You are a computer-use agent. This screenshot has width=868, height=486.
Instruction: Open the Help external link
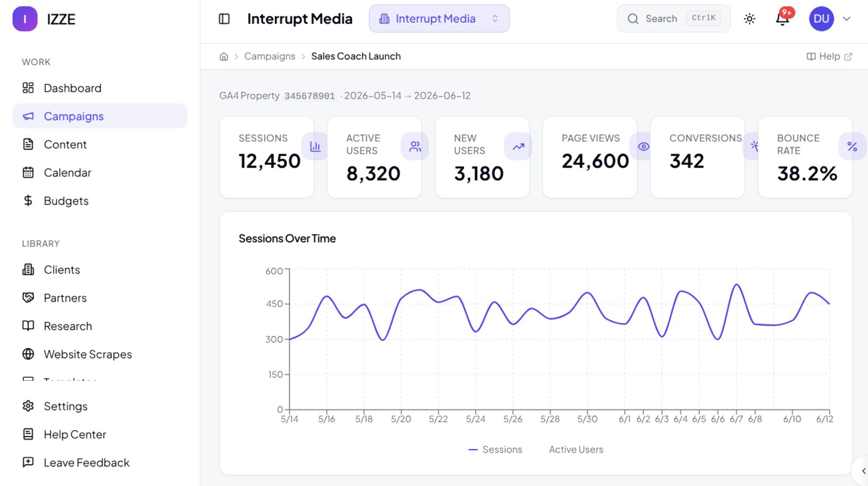tap(829, 56)
